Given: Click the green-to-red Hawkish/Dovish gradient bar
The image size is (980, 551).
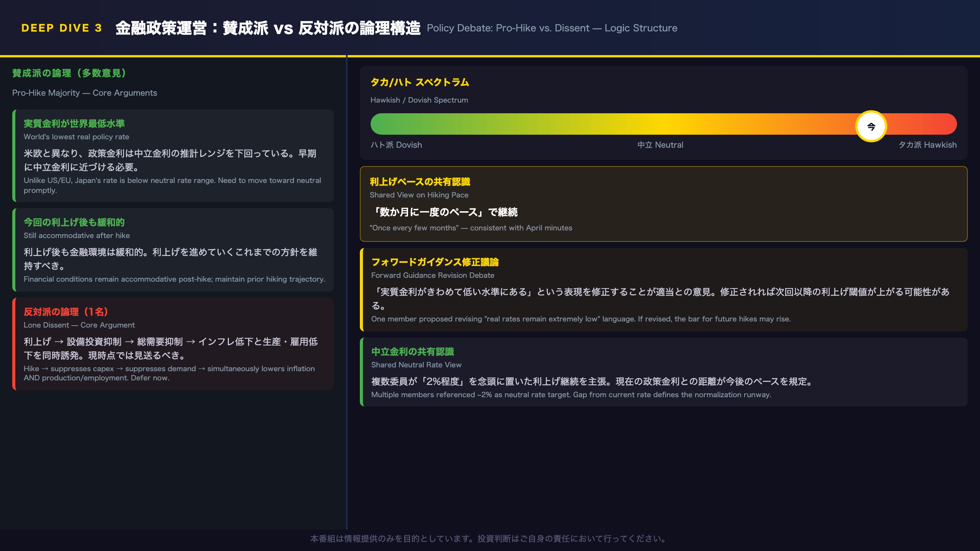Looking at the screenshot, I should pyautogui.click(x=663, y=124).
